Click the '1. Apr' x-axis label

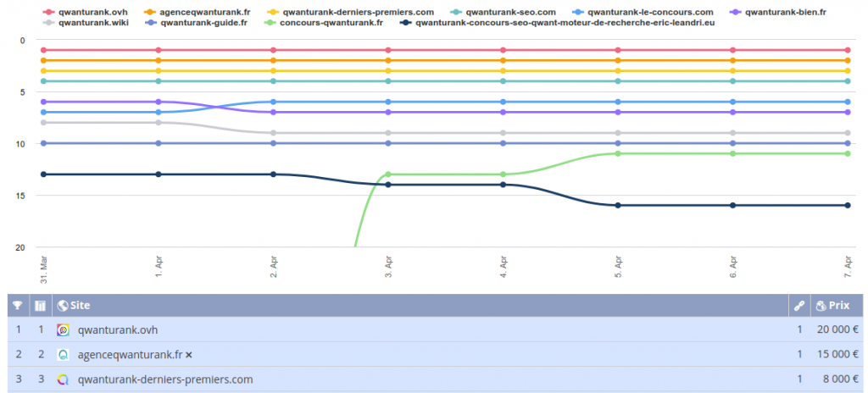click(159, 268)
